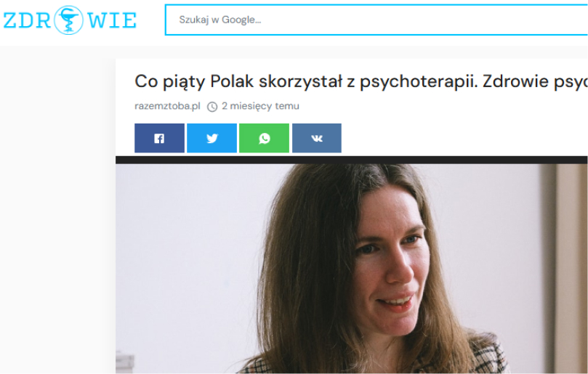The width and height of the screenshot is (588, 374).
Task: Click the clock icon beside publication time
Action: [x=212, y=107]
